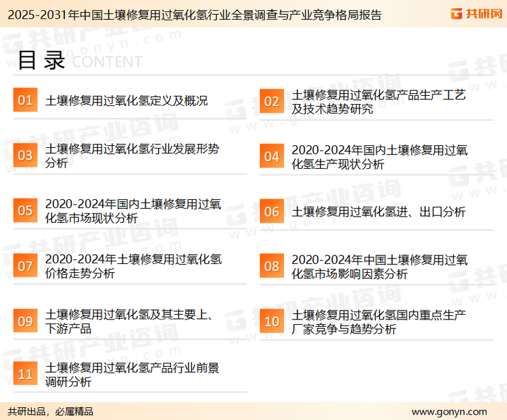Click the CONTENT heading text
The image size is (507, 420).
[x=107, y=61]
